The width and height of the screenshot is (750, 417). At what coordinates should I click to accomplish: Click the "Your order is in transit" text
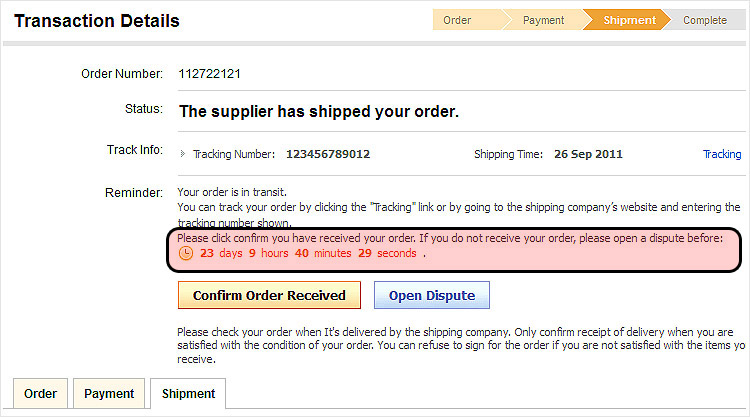point(232,192)
